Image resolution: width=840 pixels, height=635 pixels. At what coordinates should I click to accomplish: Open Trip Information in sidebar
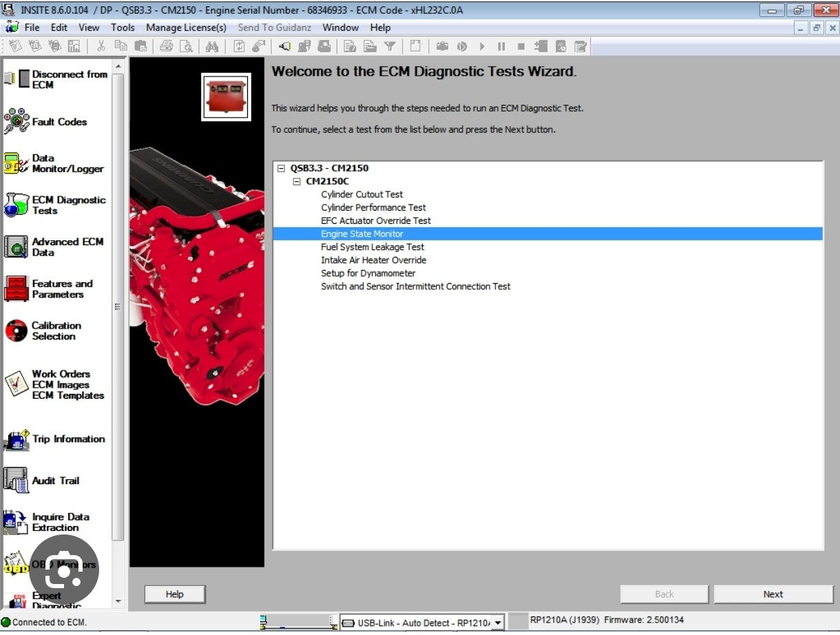54,439
